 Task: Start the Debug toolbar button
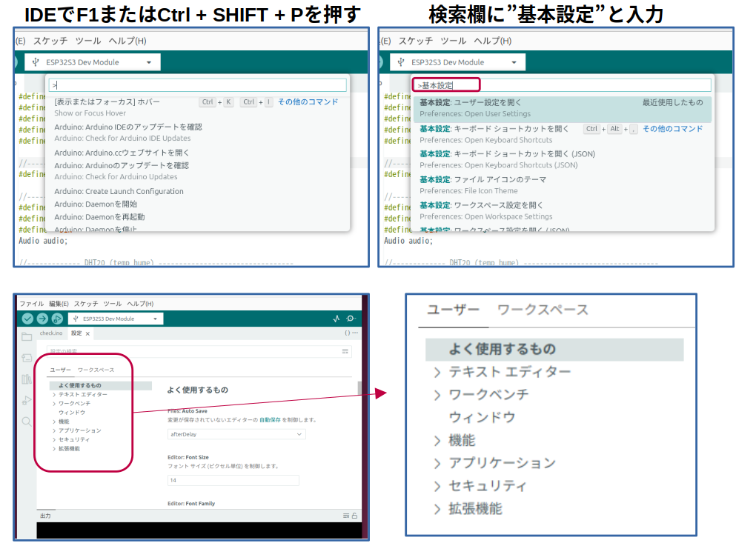coord(57,319)
